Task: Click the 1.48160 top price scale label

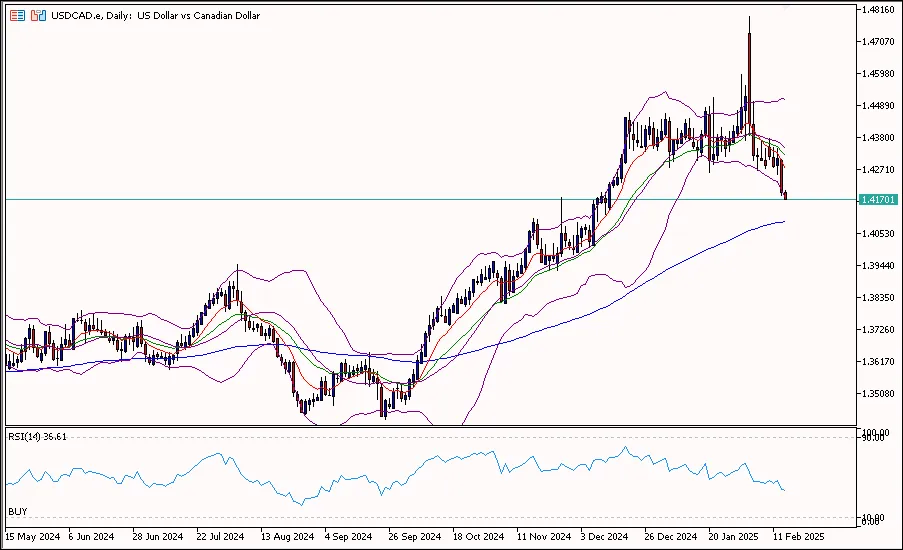Action: (876, 10)
